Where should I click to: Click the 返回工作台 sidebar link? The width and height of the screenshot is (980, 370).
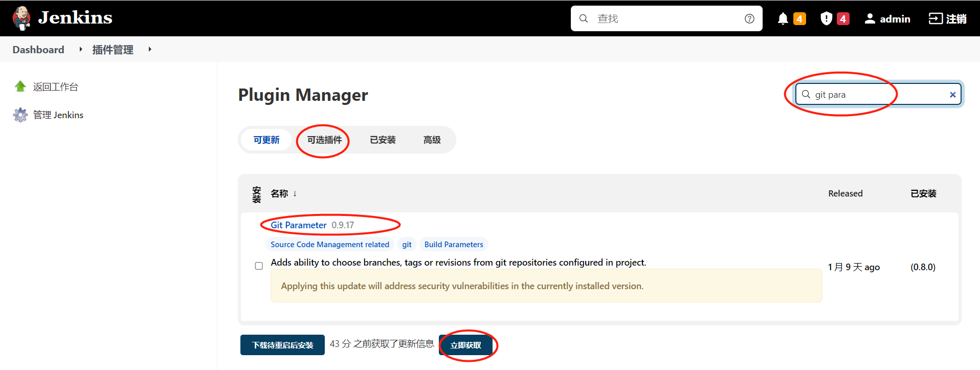(x=55, y=87)
